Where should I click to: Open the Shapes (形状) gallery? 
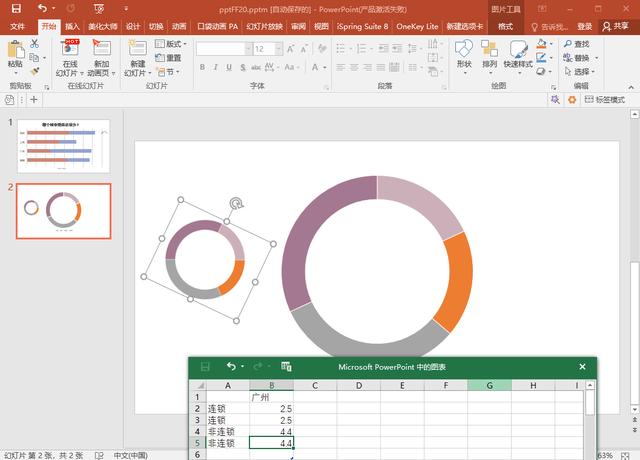(x=464, y=54)
